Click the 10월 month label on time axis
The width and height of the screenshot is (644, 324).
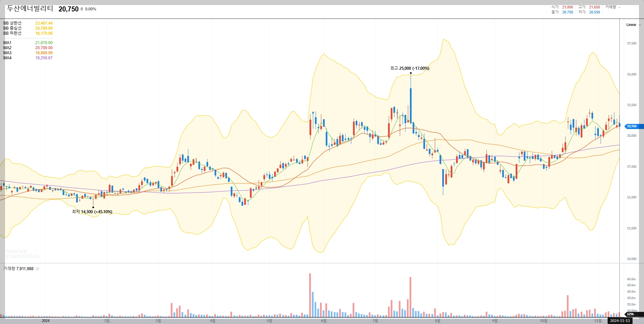point(544,321)
